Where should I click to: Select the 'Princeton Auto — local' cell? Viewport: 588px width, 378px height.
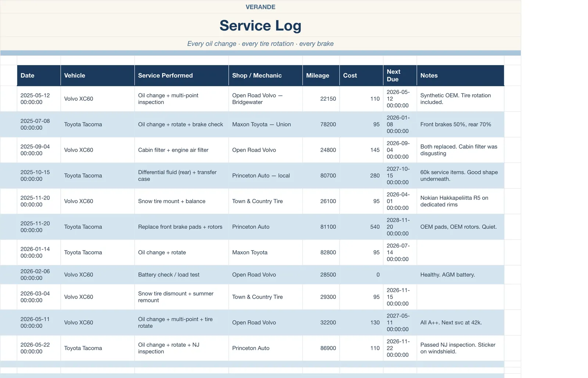(266, 176)
